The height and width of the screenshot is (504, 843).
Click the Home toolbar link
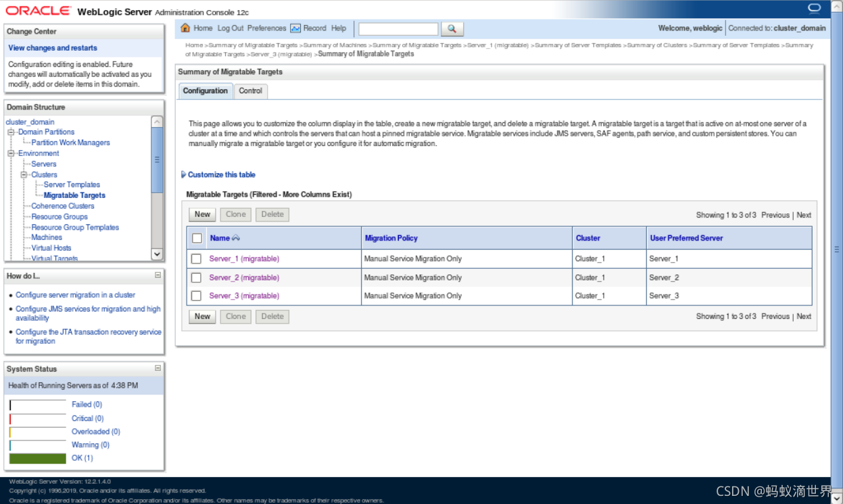(x=203, y=28)
